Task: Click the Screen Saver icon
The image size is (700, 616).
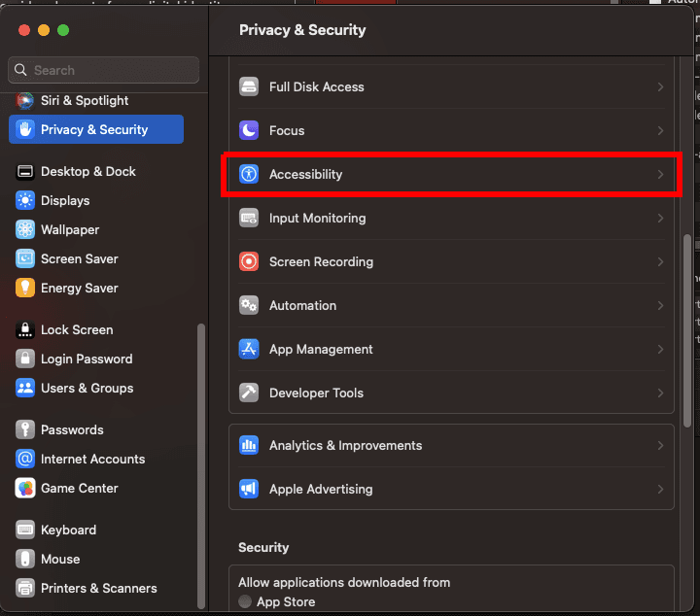Action: [25, 258]
